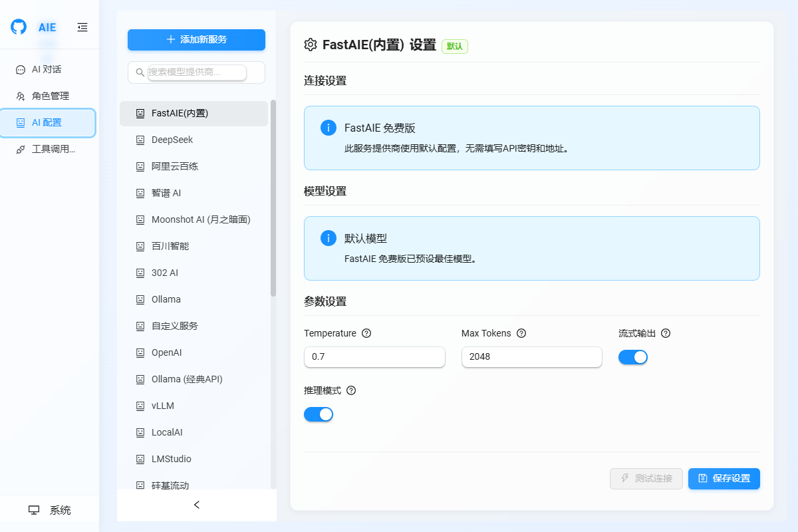The image size is (798, 532).
Task: Click the 默认 tag badge
Action: (455, 47)
